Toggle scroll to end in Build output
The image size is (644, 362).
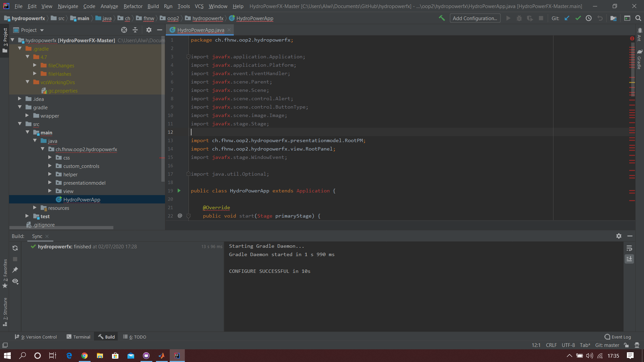coord(629,259)
